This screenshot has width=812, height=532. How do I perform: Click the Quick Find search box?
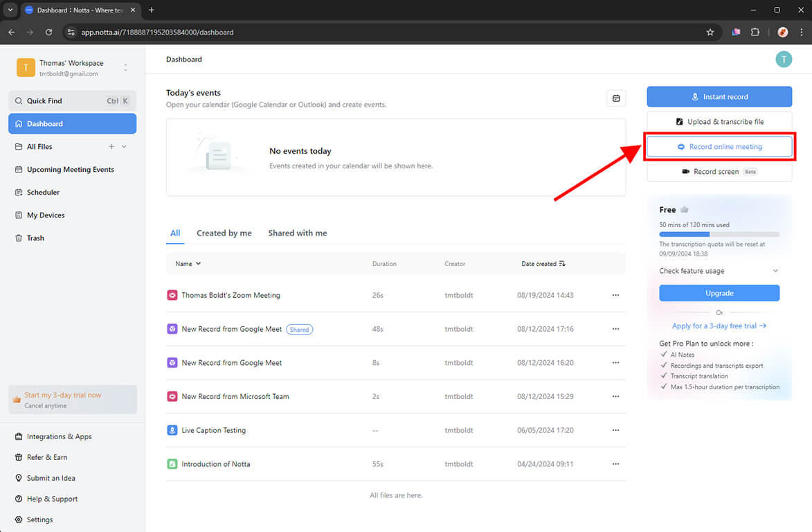[73, 101]
